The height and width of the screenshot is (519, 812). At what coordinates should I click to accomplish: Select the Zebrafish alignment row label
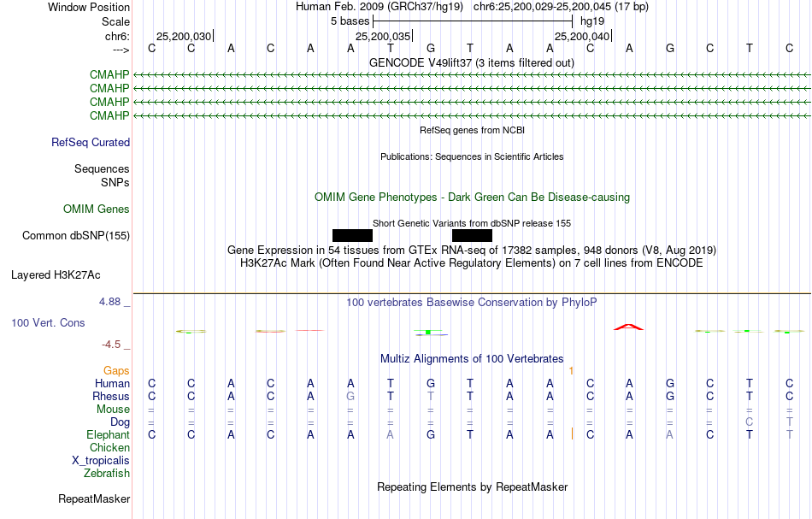pos(107,473)
